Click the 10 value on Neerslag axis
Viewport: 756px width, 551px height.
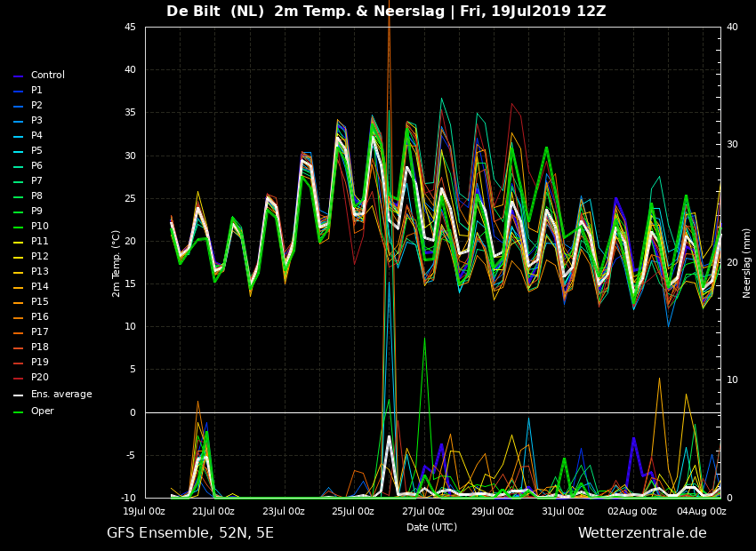point(732,380)
